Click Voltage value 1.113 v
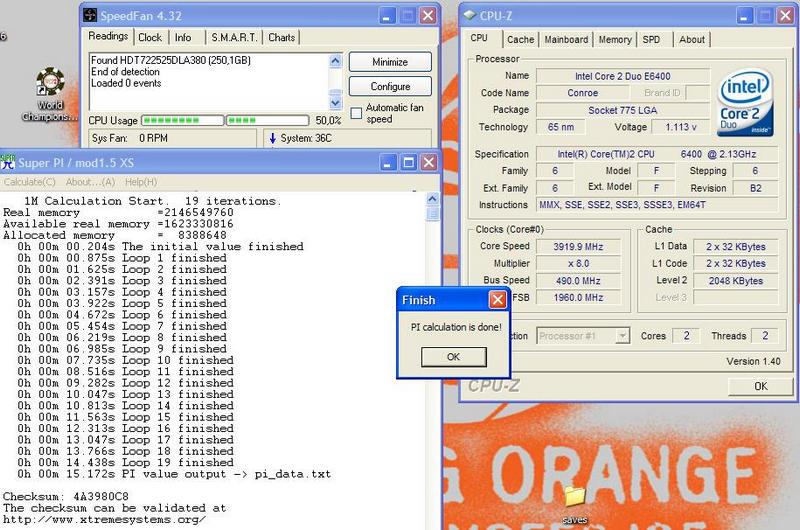The width and height of the screenshot is (800, 530). pos(681,127)
